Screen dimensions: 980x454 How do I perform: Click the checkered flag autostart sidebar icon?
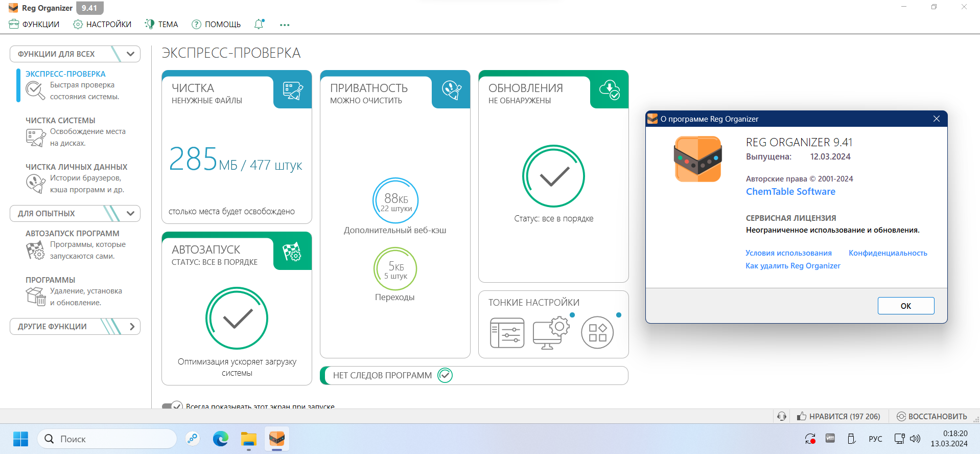[36, 250]
